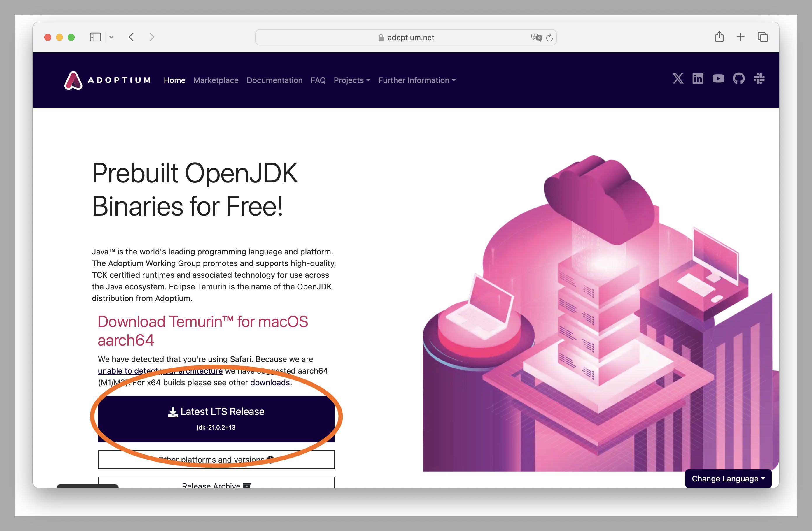Expand the Projects dropdown menu
Viewport: 812px width, 531px height.
pos(352,80)
